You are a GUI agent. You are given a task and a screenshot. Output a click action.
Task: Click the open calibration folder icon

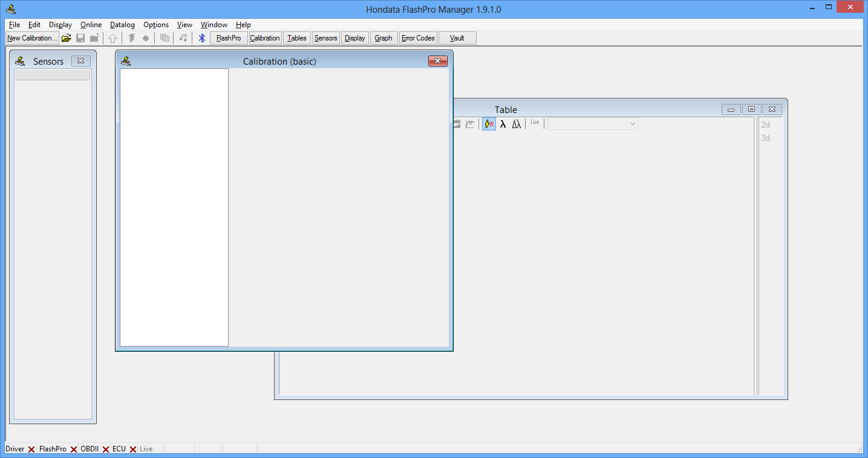(67, 38)
